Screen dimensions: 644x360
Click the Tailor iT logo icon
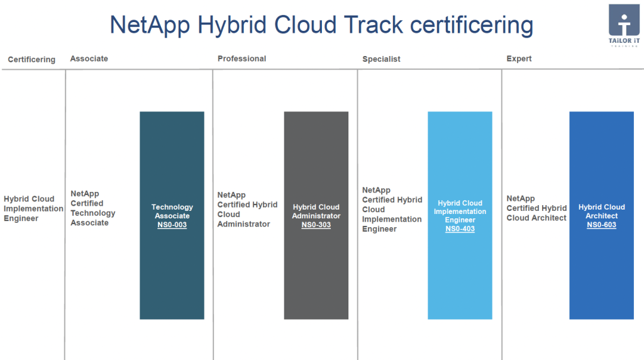624,25
